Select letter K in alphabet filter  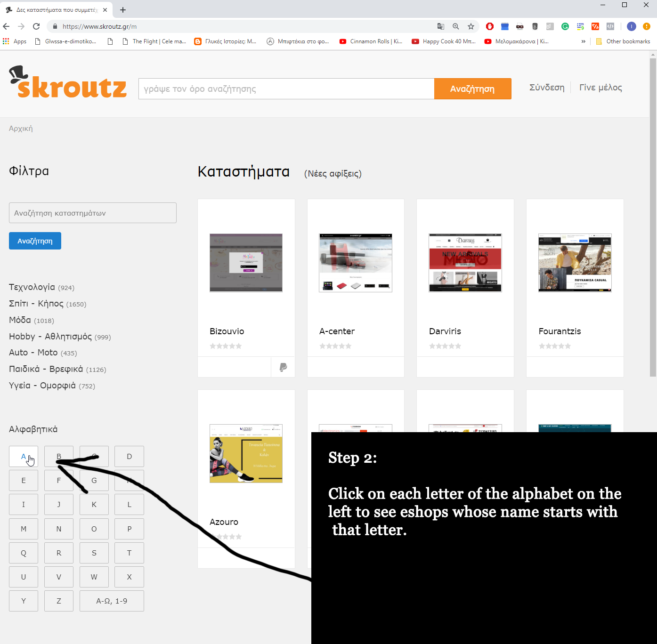click(x=94, y=505)
